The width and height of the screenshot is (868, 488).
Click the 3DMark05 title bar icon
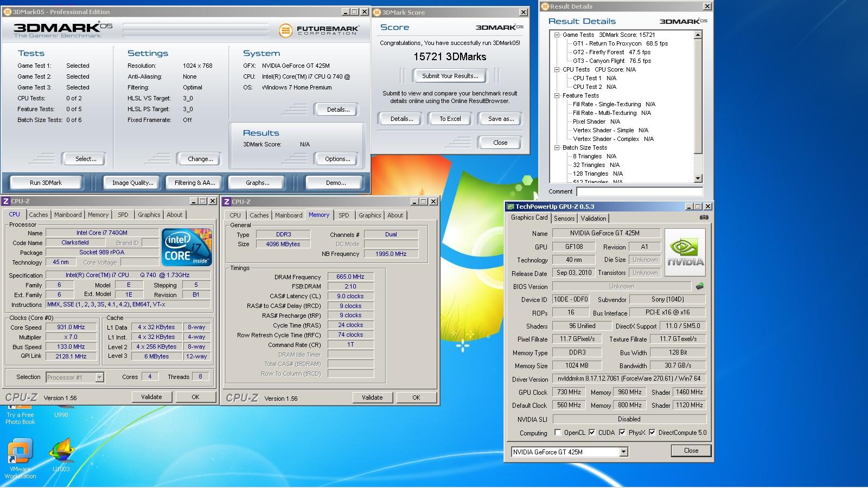(x=7, y=12)
